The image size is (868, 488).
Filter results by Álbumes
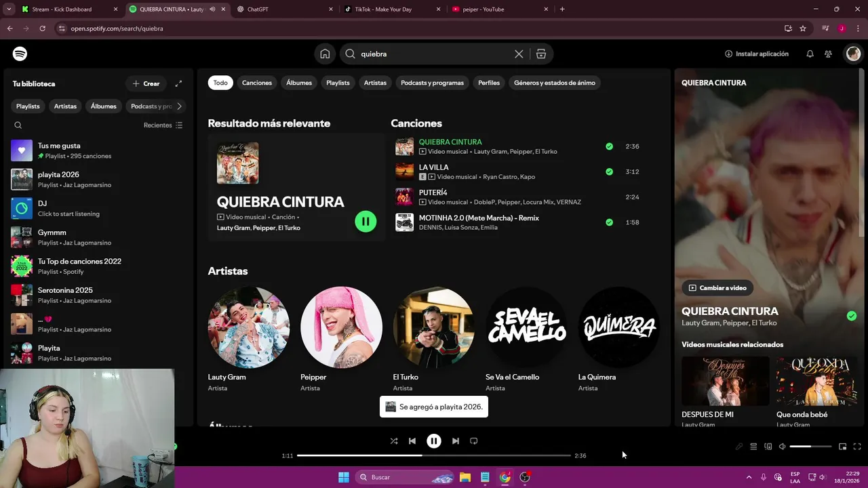tap(299, 83)
